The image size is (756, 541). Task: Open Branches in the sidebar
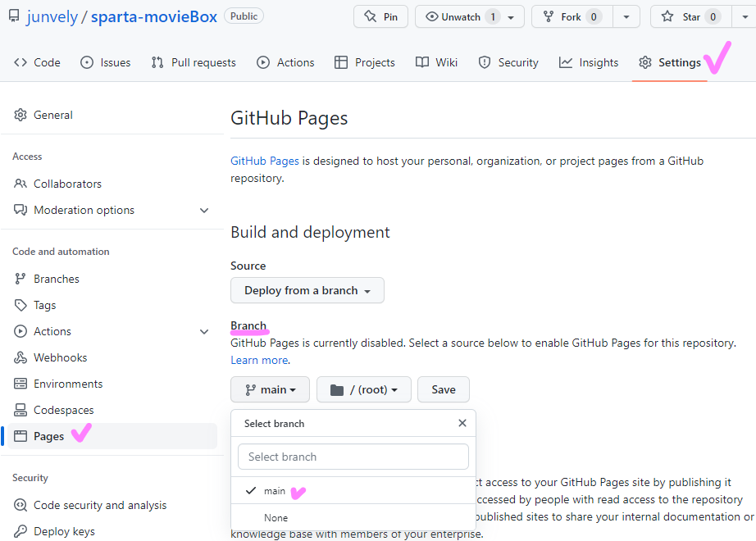tap(112, 279)
